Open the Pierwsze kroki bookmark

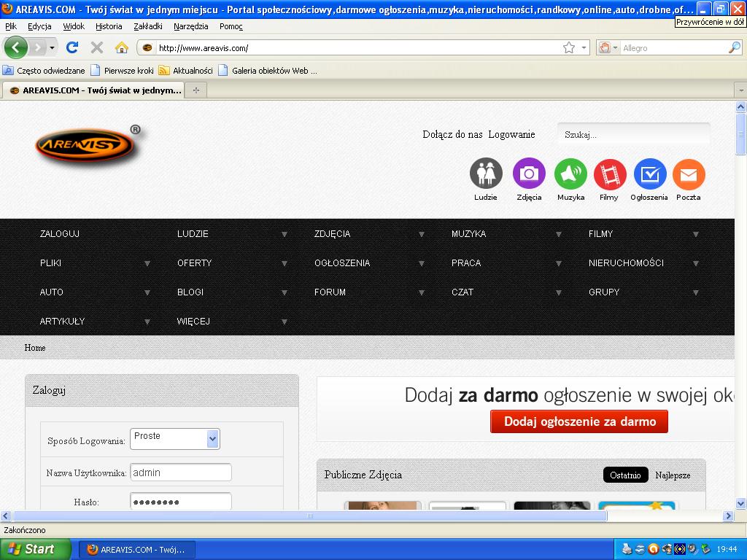click(123, 71)
